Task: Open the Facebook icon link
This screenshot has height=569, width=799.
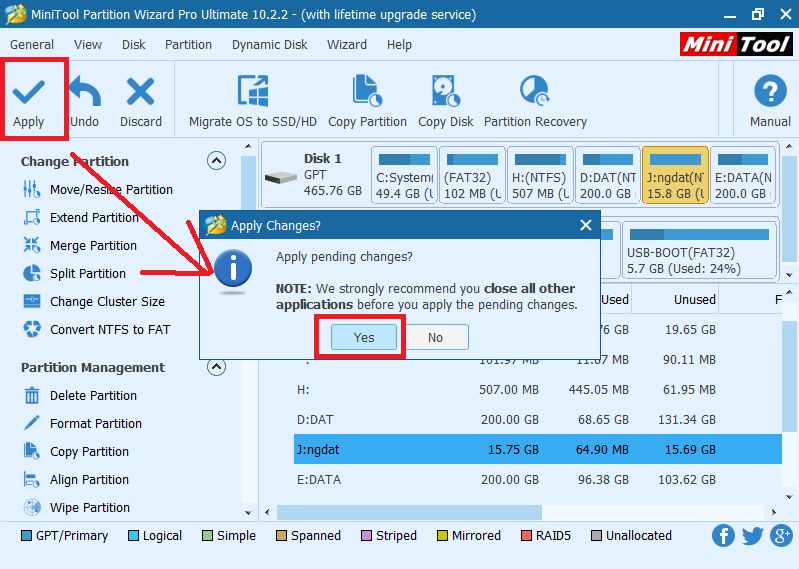Action: 723,535
